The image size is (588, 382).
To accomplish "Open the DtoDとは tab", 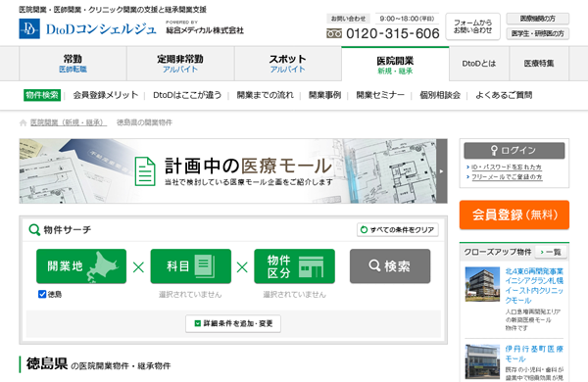I will [479, 64].
